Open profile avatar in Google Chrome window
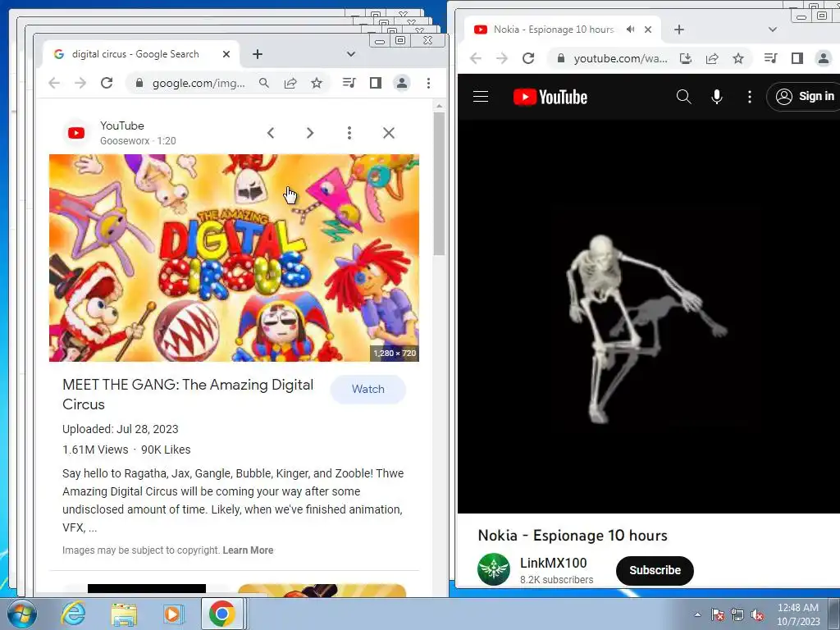This screenshot has height=630, width=840. click(402, 83)
